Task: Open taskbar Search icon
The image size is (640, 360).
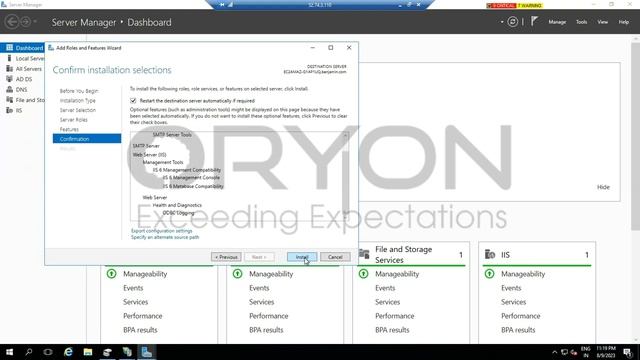Action: point(29,352)
